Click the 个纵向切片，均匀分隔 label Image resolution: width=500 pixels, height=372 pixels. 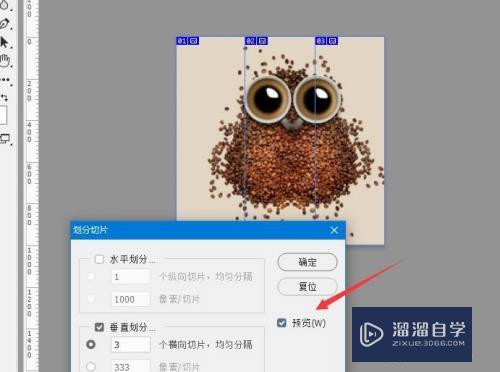(x=205, y=276)
